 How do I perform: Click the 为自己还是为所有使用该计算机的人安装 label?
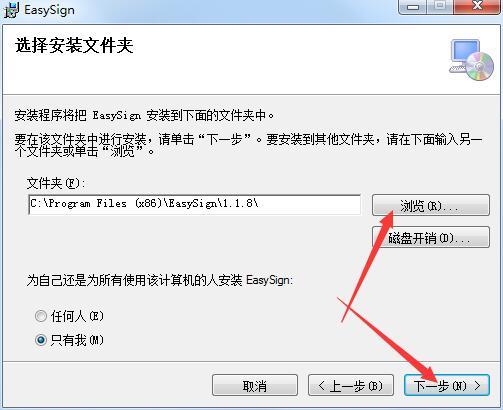pyautogui.click(x=159, y=280)
